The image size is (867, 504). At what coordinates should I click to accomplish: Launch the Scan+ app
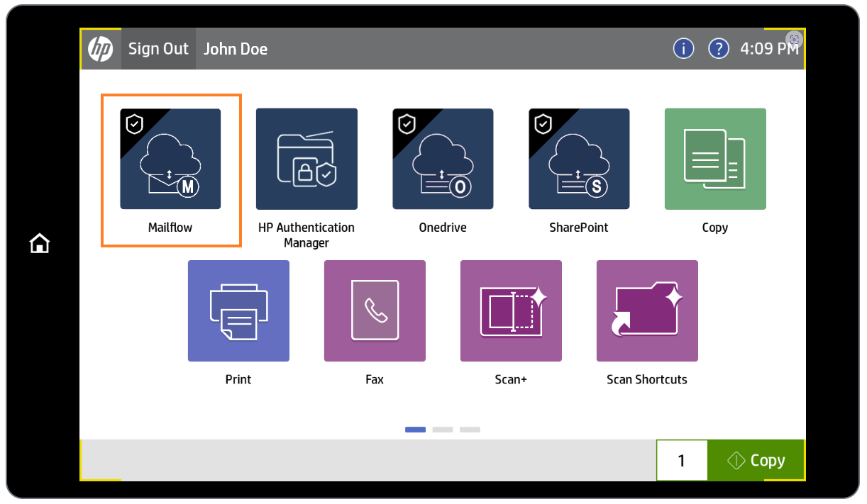click(511, 310)
